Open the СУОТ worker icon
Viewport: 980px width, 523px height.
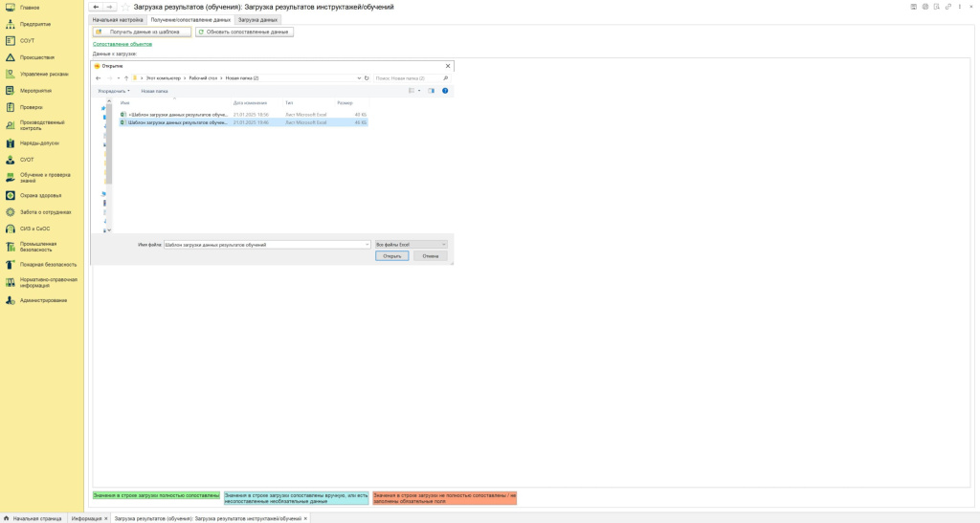click(10, 160)
